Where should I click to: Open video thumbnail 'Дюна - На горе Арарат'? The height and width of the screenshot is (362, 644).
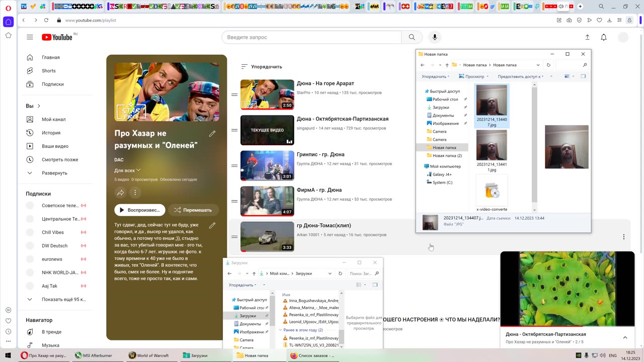coord(267,95)
